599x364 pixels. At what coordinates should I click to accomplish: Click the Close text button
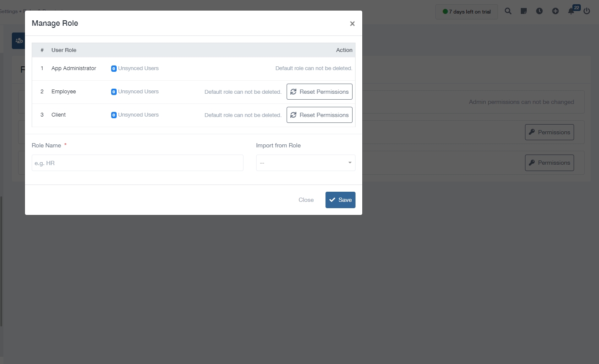point(306,200)
